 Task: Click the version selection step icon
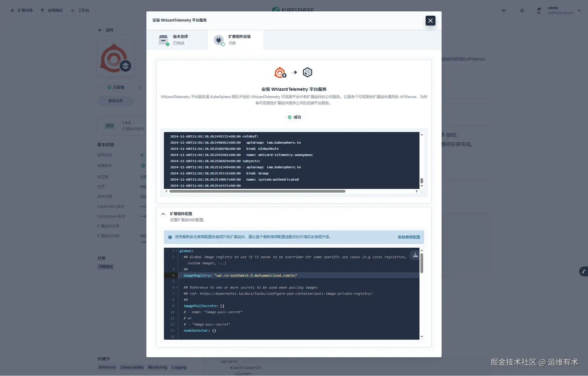[163, 40]
